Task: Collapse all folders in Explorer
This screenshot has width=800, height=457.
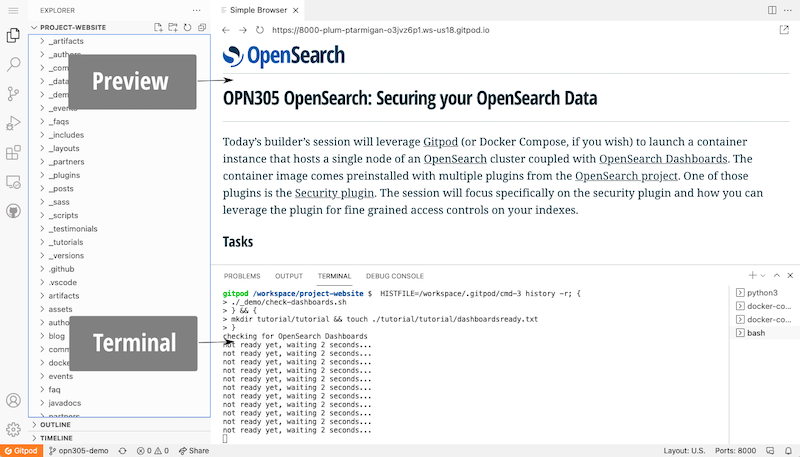Action: pos(202,28)
